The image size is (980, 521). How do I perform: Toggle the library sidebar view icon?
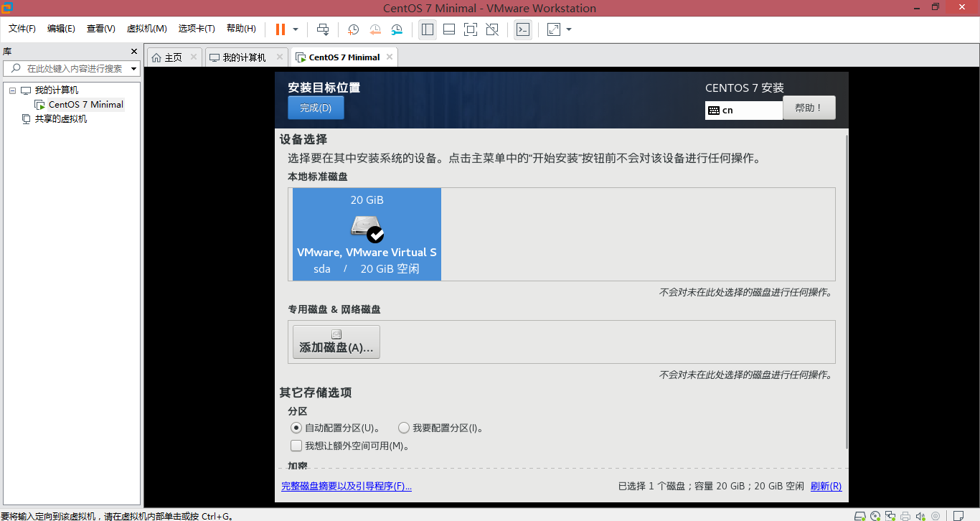pyautogui.click(x=428, y=29)
